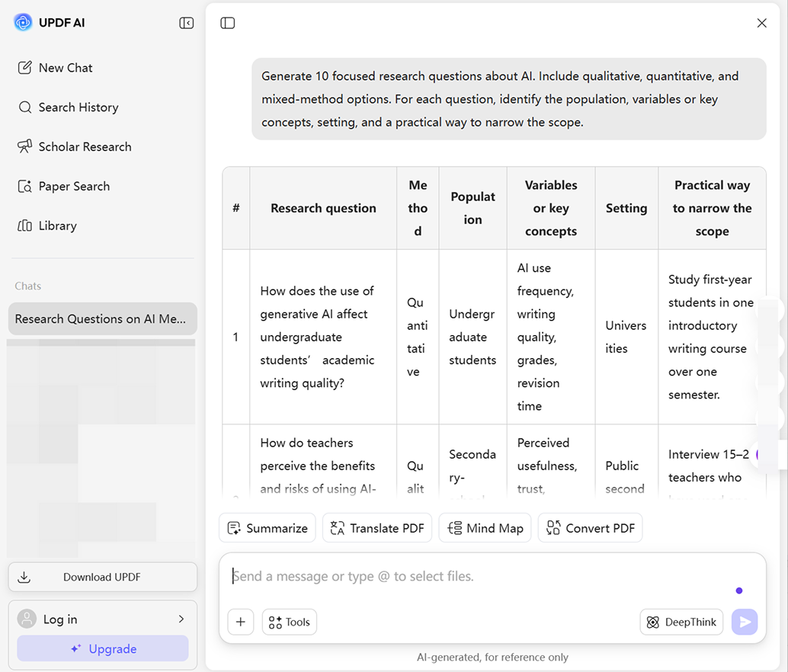Click the 'Setting' column header
Viewport: 788px width, 672px height.
pyautogui.click(x=626, y=208)
